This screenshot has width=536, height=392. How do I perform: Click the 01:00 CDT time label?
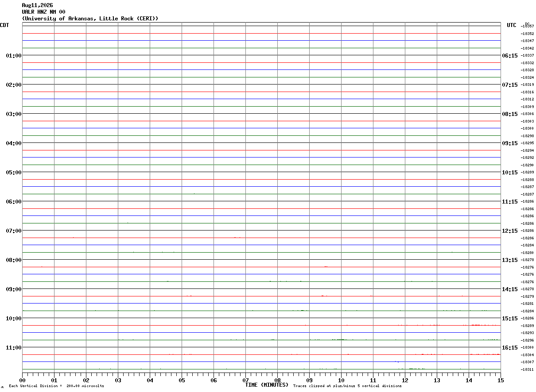click(13, 55)
